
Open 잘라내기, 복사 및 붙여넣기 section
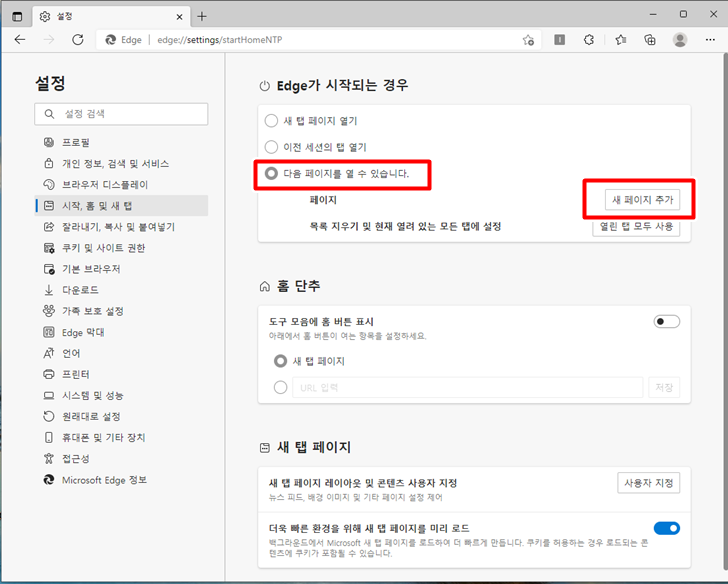(122, 227)
